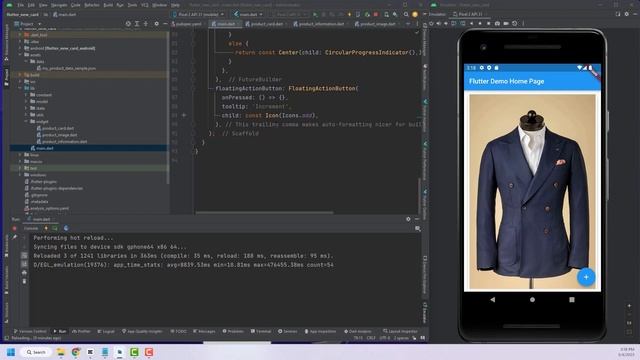
Task: Click the project panel settings gear
Action: 156,24
